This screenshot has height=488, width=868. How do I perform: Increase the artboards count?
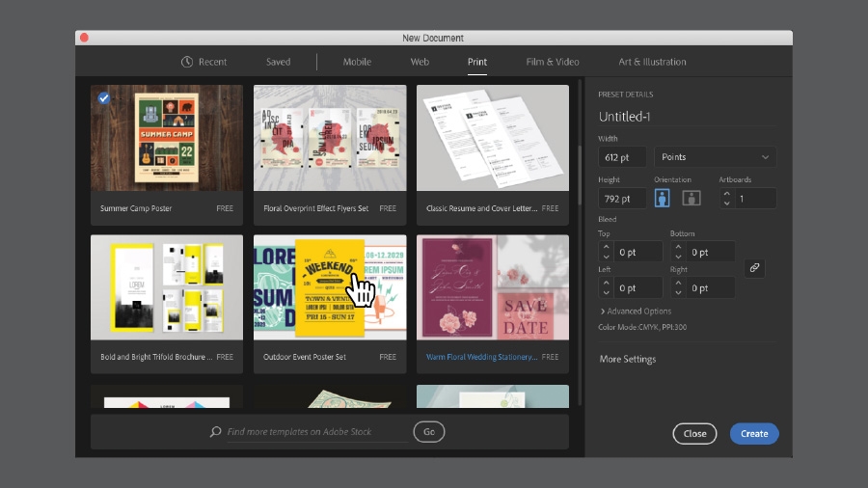(727, 194)
